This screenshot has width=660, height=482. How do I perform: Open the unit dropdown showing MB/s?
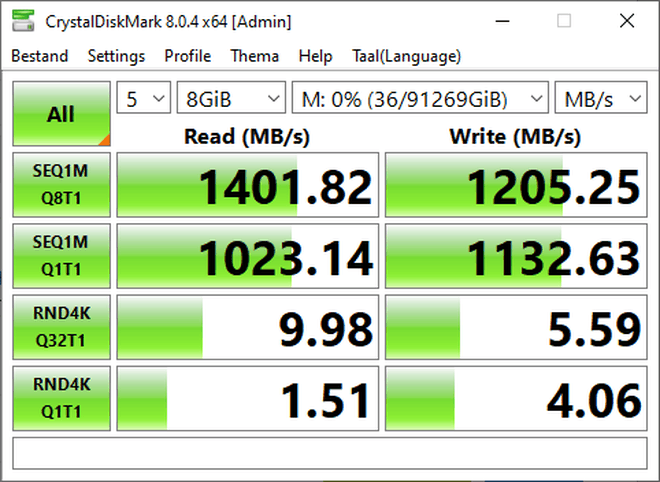point(601,98)
